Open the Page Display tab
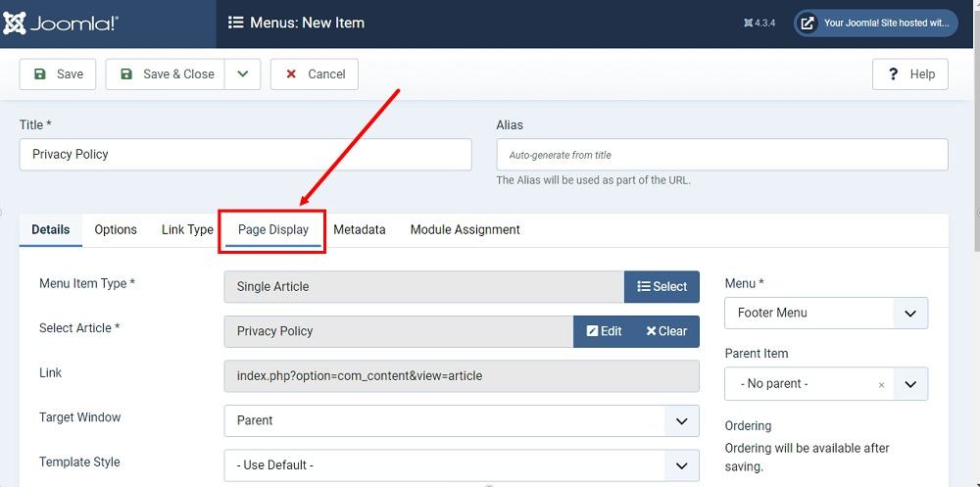The image size is (980, 487). pos(273,229)
